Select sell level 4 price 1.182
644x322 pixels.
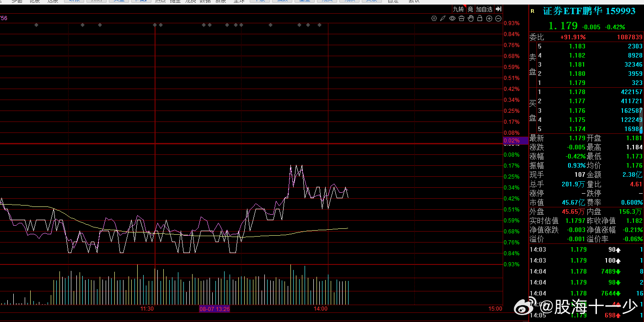(x=577, y=55)
